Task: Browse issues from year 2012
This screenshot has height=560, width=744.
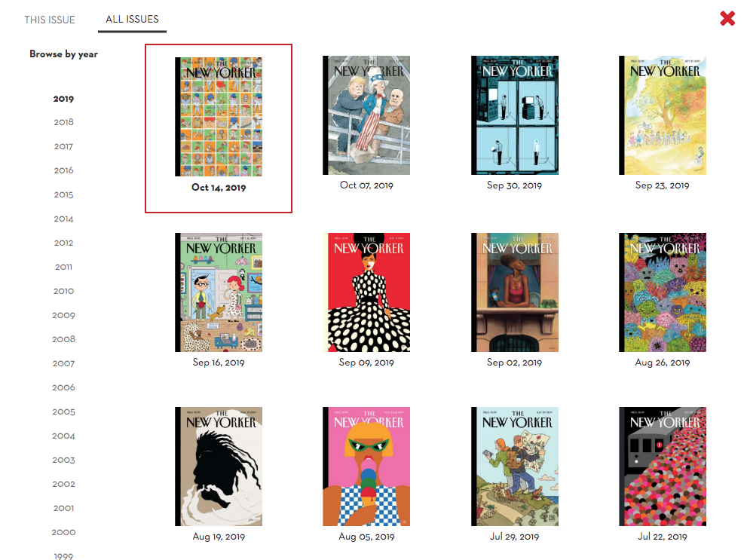Action: coord(63,243)
